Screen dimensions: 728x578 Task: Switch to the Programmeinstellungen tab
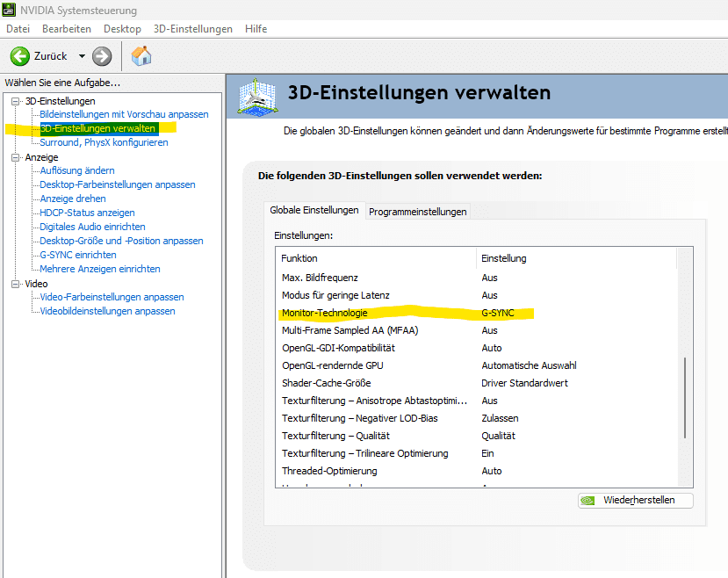point(418,212)
